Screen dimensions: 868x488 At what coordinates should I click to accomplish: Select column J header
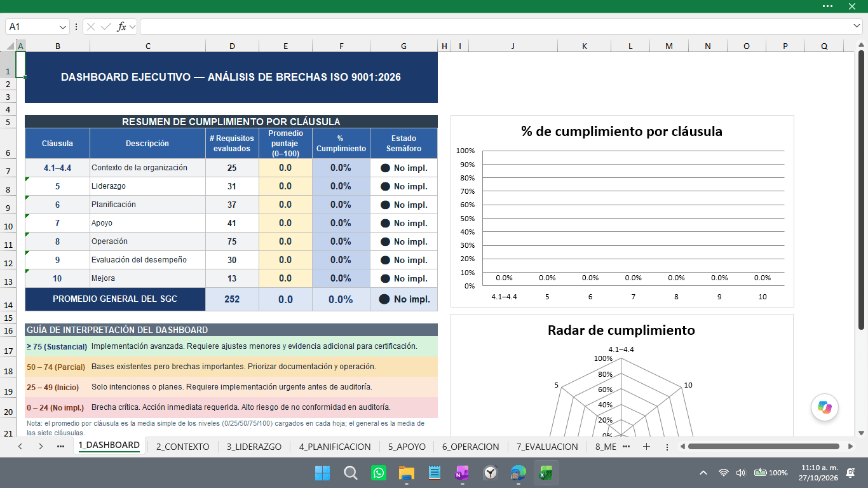pos(513,46)
